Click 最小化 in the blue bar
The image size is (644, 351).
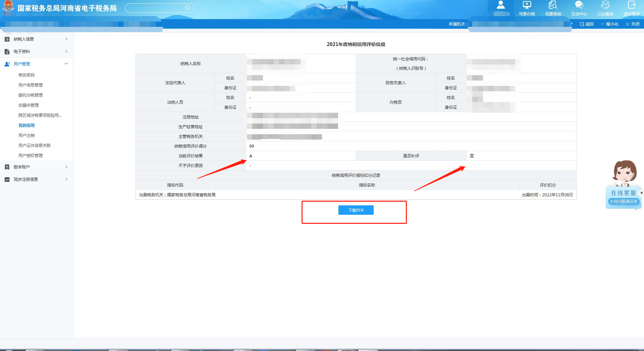tap(610, 24)
